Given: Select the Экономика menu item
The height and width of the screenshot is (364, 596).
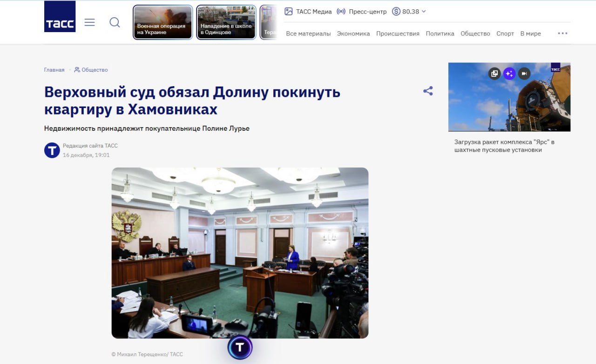Looking at the screenshot, I should point(353,34).
